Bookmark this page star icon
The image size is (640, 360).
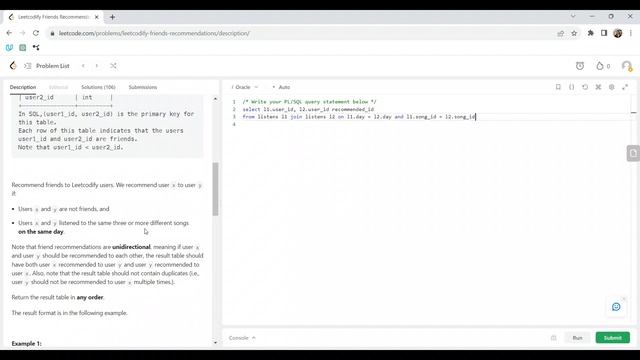[574, 33]
